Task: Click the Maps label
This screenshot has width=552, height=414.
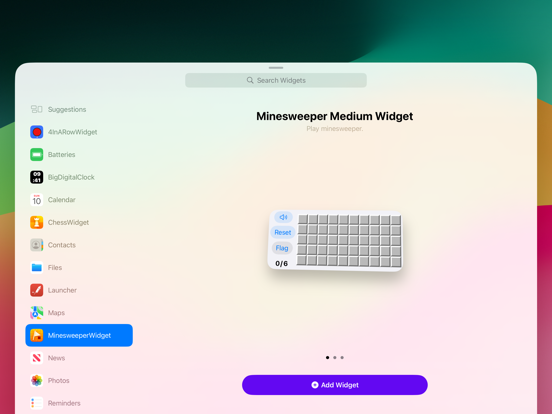Action: pyautogui.click(x=56, y=313)
